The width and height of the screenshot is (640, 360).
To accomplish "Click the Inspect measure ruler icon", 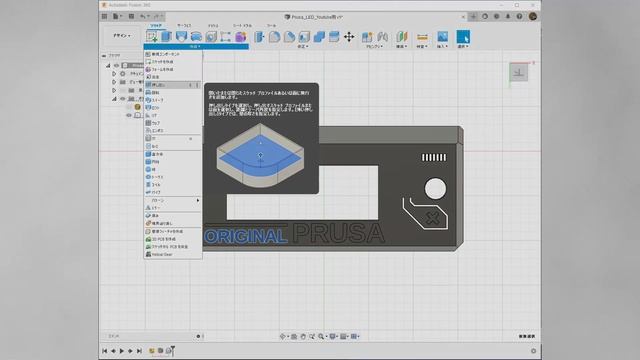I will coord(422,37).
